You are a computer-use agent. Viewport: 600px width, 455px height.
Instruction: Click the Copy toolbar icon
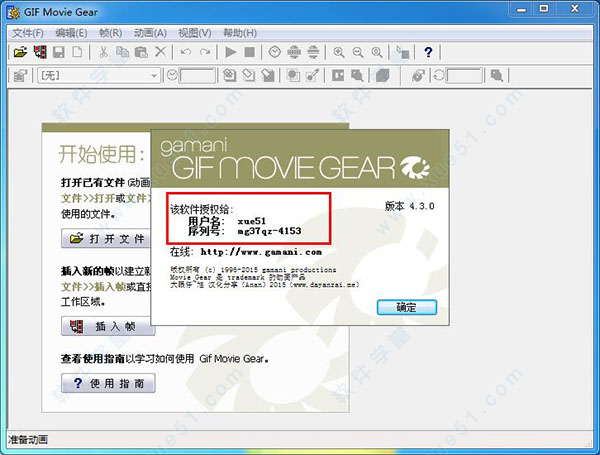122,52
